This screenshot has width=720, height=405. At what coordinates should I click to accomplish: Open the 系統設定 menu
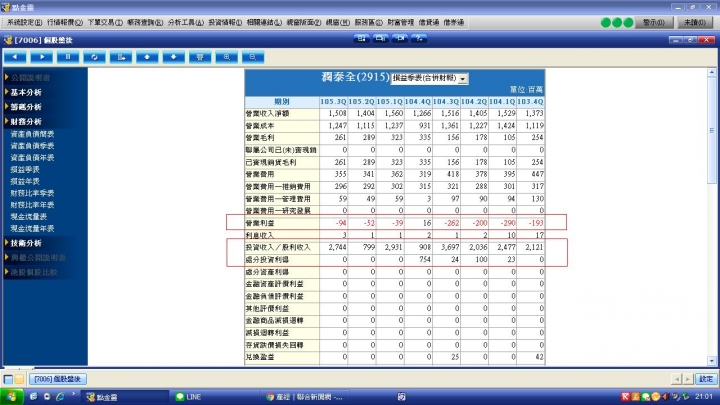pos(24,22)
